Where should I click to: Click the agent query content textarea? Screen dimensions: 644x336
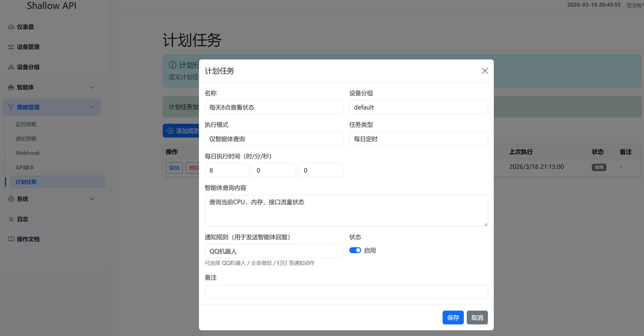tap(346, 211)
